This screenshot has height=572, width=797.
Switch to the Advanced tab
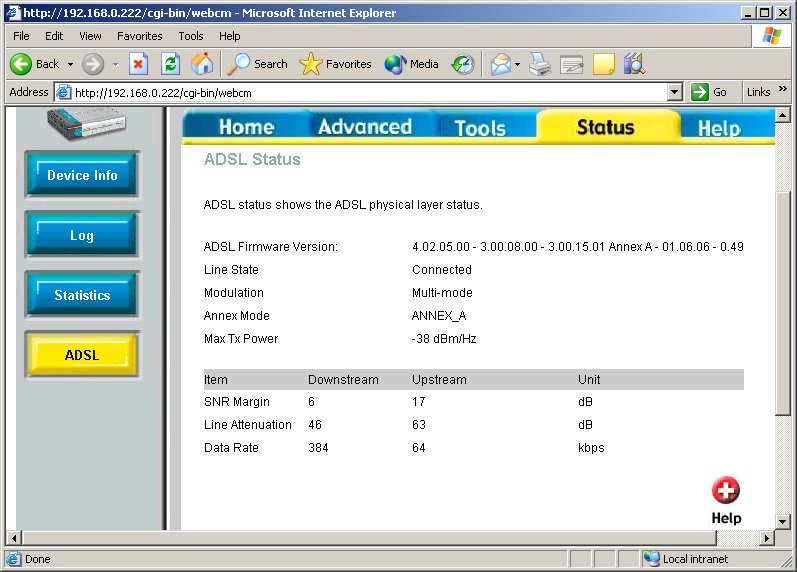(364, 127)
